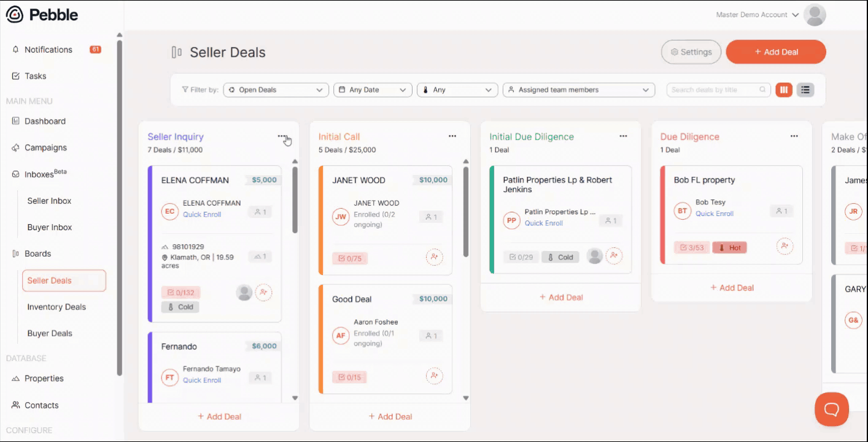Open the support chat bubble
The height and width of the screenshot is (442, 868).
point(832,409)
